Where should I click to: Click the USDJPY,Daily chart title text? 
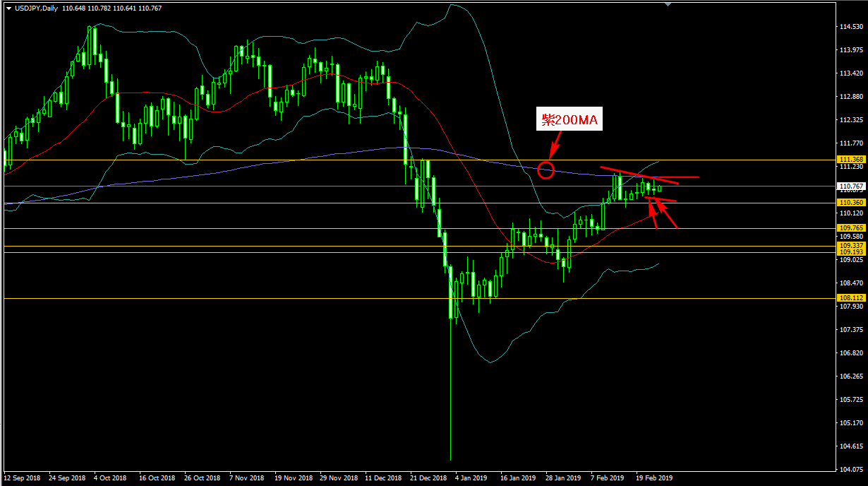pos(36,7)
